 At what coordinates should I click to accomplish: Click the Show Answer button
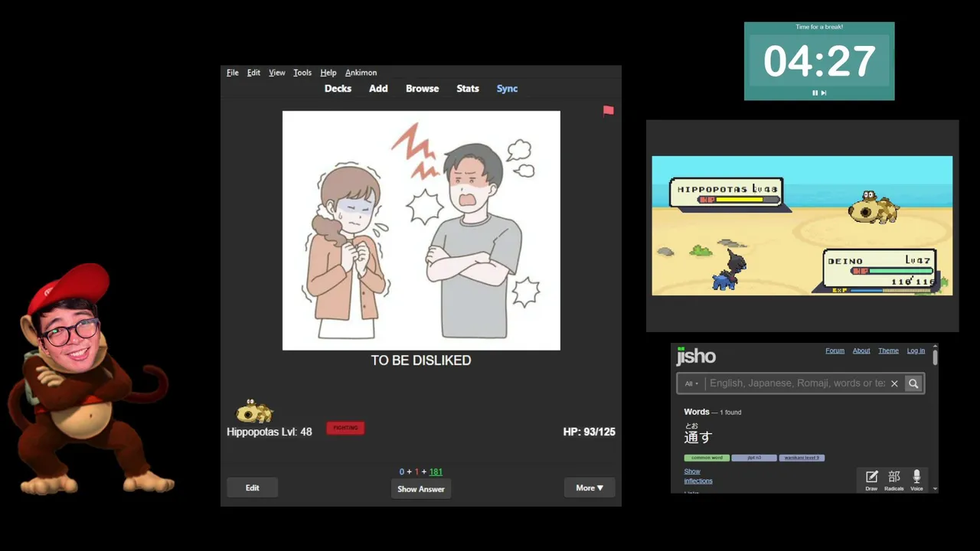click(421, 488)
